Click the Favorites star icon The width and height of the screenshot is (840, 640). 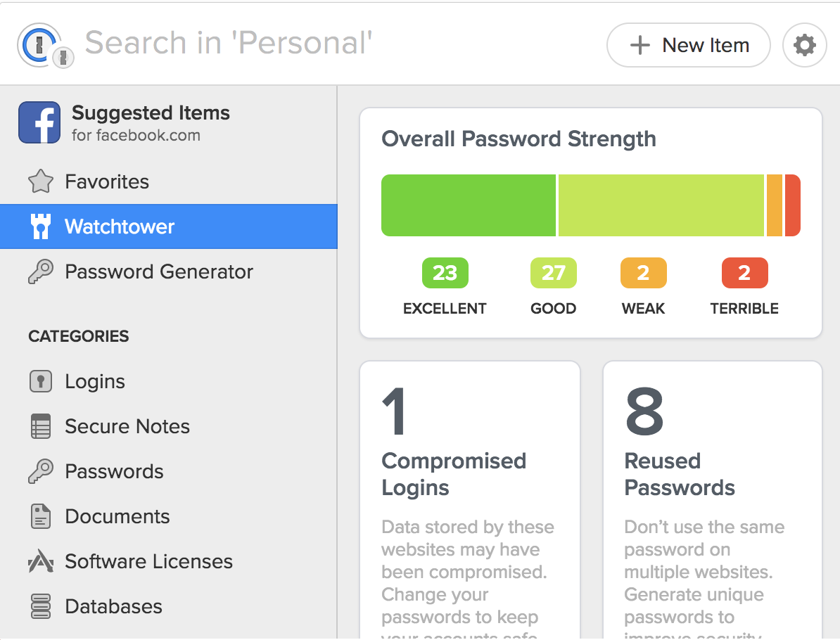40,181
